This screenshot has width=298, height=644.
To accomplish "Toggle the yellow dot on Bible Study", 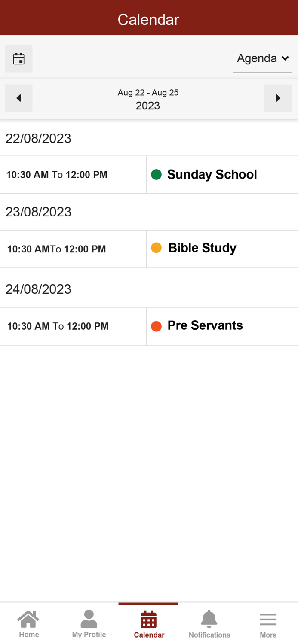I will tap(156, 248).
